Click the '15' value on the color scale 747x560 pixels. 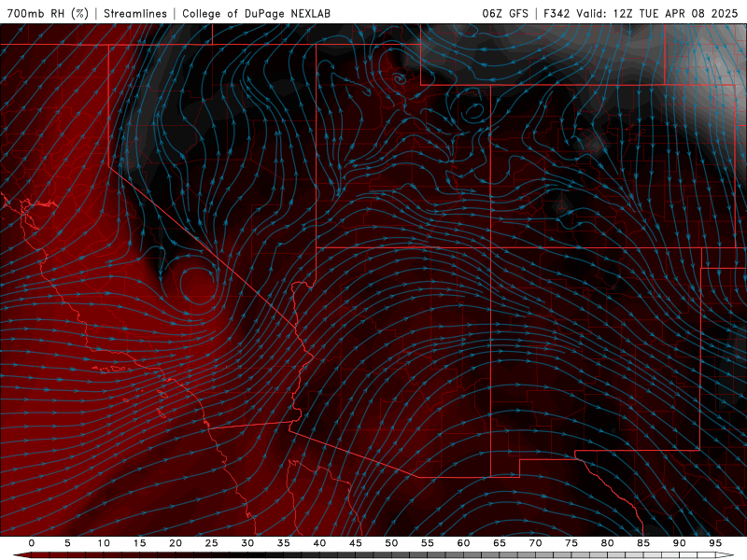pyautogui.click(x=139, y=543)
